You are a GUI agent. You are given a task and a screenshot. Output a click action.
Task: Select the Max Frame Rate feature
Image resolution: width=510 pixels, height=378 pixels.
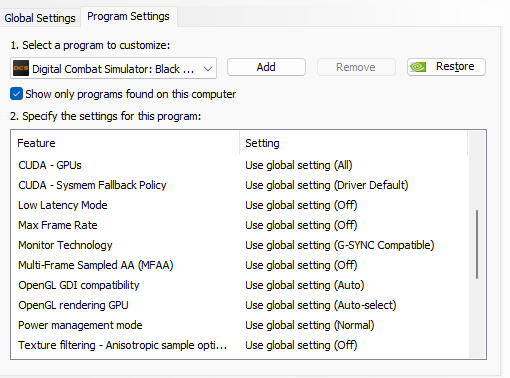[58, 225]
